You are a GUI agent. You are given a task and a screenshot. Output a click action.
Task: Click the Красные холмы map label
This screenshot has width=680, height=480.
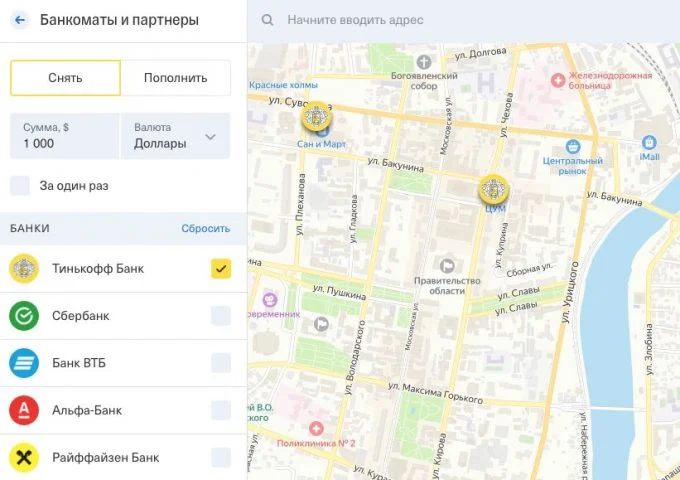(x=283, y=85)
